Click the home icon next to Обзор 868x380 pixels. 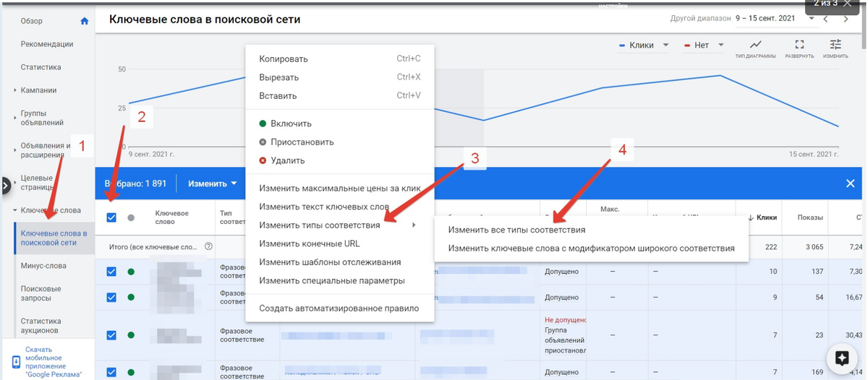pyautogui.click(x=85, y=21)
